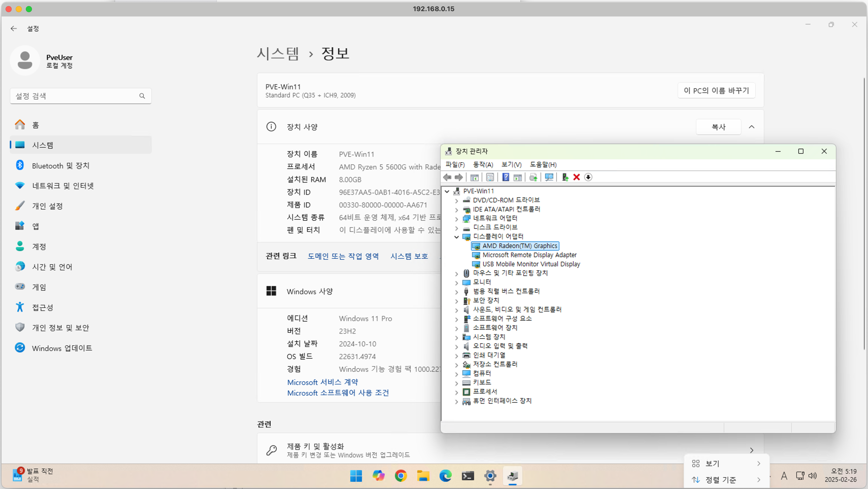Open 개인 설정 in sidebar
This screenshot has height=489, width=868.
(81, 206)
